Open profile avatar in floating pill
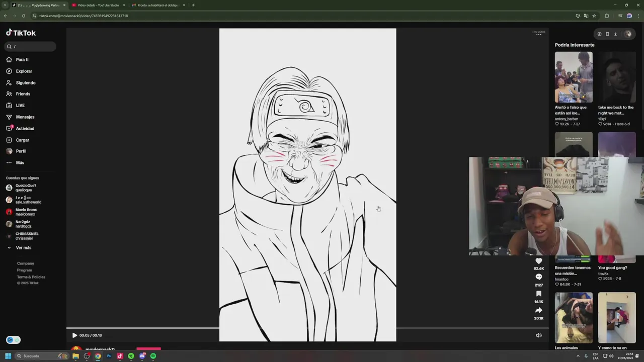 pyautogui.click(x=628, y=34)
